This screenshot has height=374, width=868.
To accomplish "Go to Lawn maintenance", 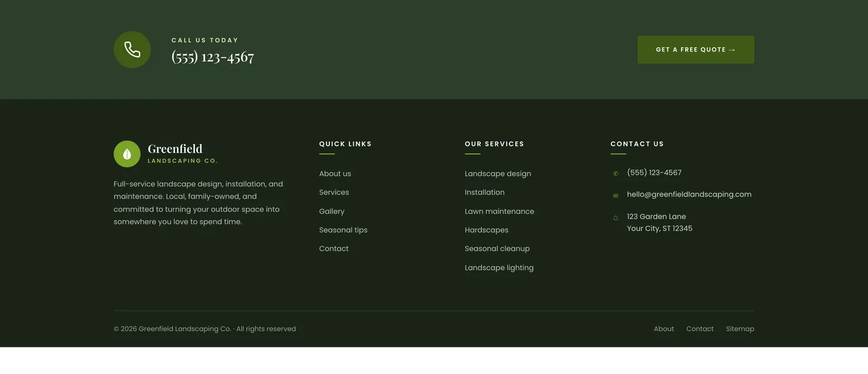I will point(500,211).
